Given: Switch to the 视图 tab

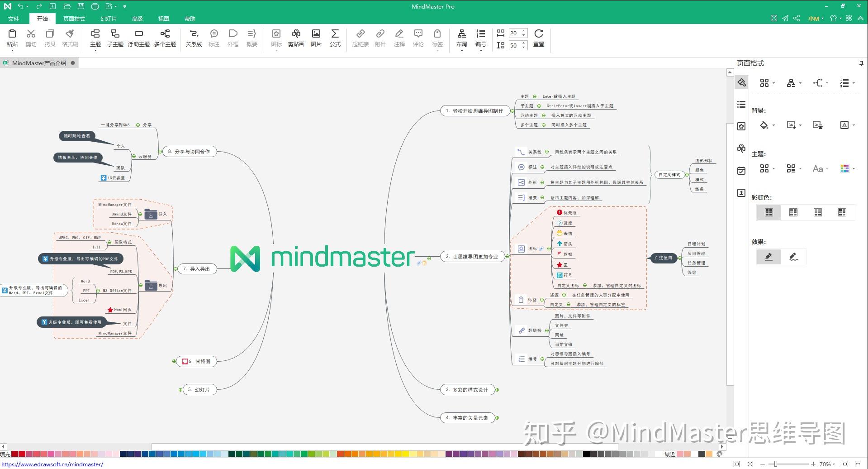Looking at the screenshot, I should (164, 19).
